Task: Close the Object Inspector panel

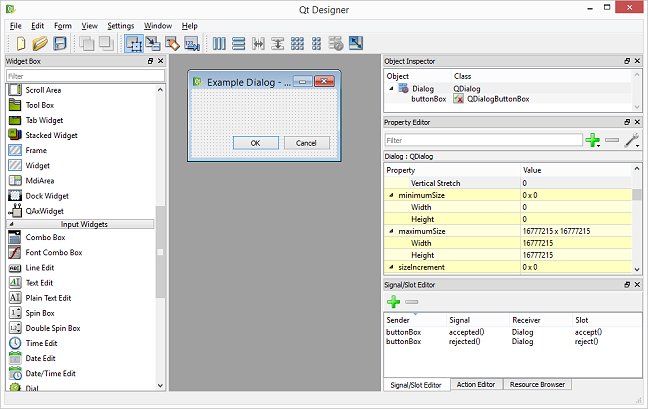Action: pos(637,61)
